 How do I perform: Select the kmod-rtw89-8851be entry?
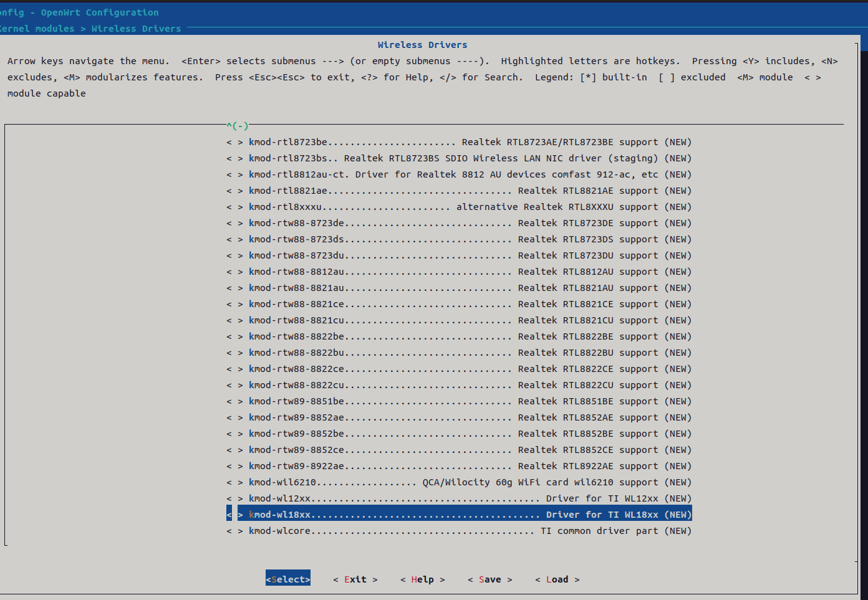click(x=459, y=401)
